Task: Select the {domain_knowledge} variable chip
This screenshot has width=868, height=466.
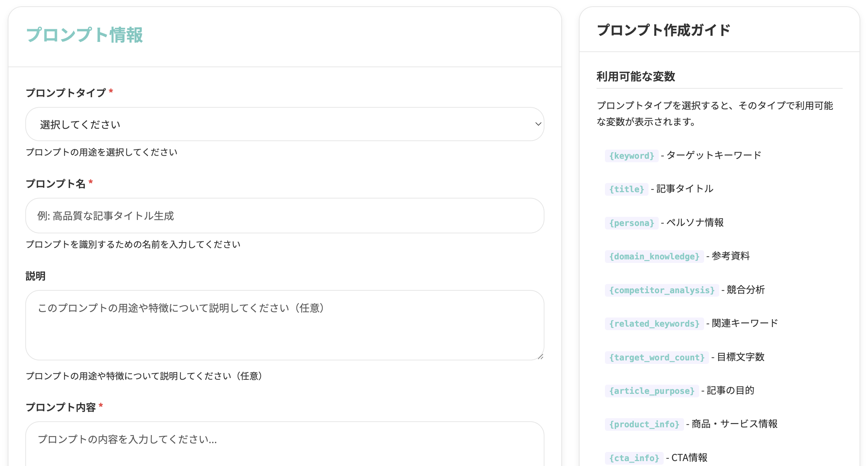Action: (x=654, y=256)
